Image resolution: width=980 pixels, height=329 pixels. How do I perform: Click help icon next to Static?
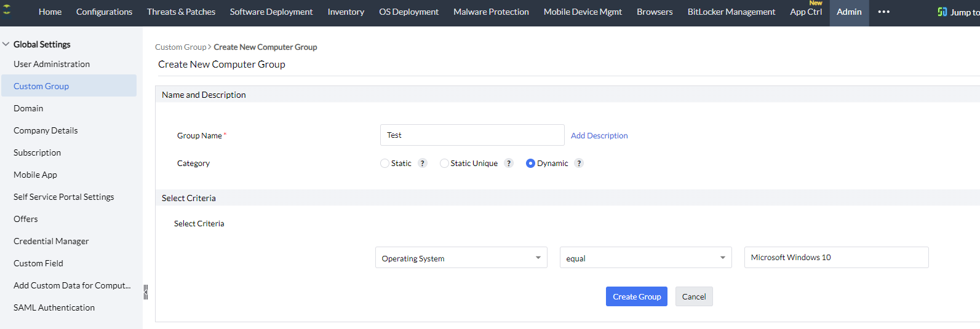423,163
